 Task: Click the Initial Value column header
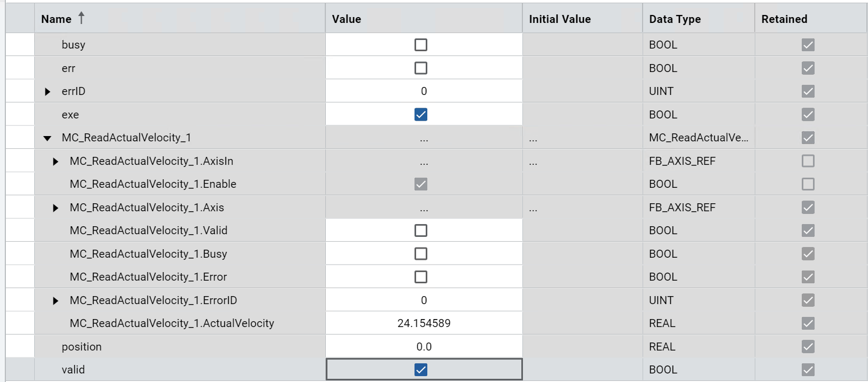(559, 19)
